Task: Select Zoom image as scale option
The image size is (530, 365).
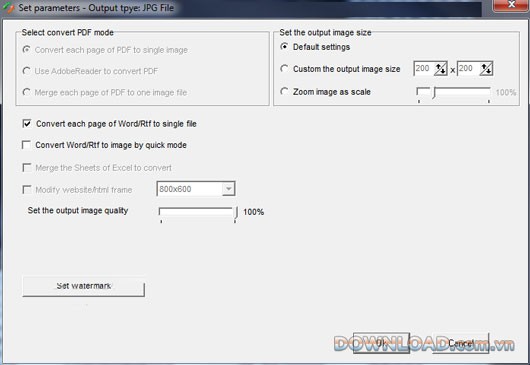Action: pos(284,91)
